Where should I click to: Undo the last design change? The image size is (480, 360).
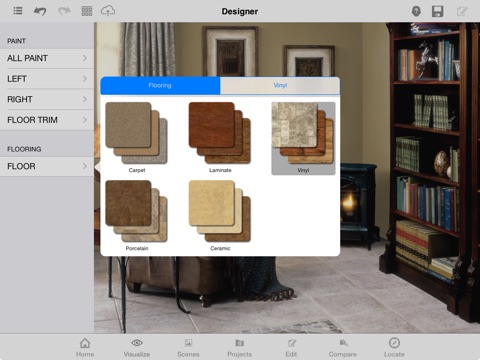40,11
